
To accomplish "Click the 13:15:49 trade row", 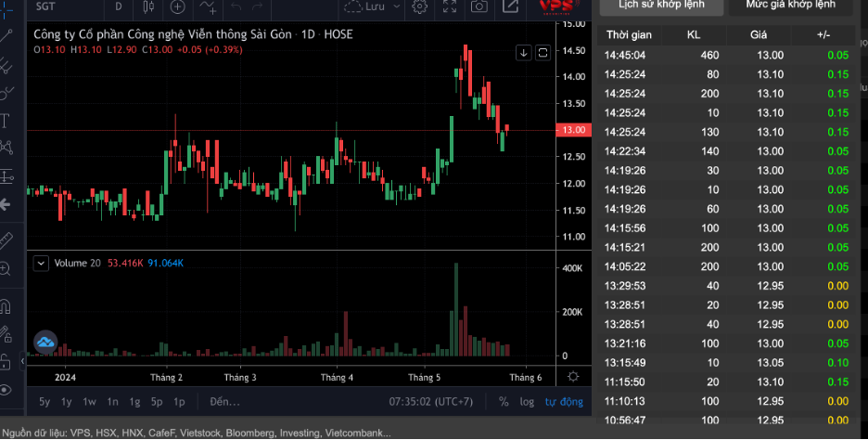I will coord(726,362).
